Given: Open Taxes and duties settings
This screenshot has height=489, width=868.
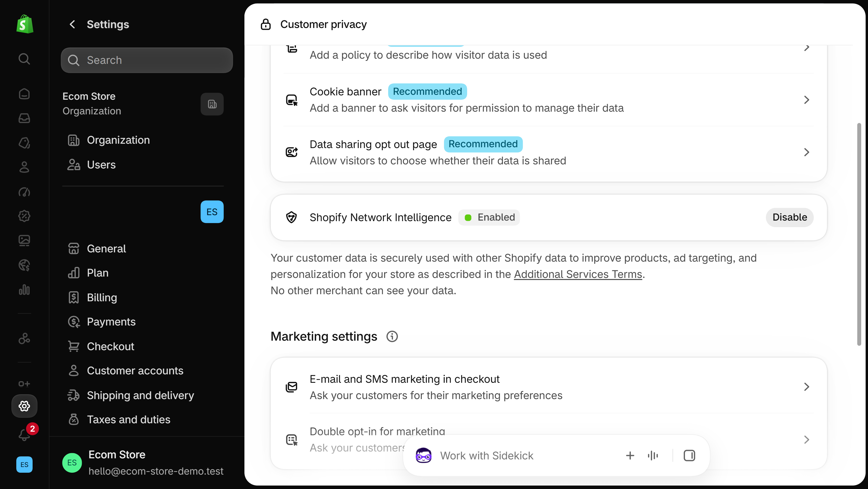Looking at the screenshot, I should [x=143, y=419].
